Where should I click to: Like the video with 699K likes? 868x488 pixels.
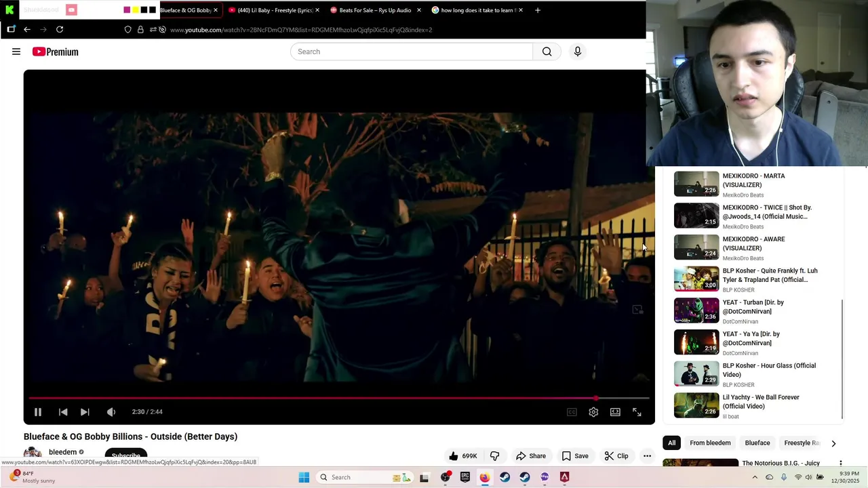tap(463, 456)
